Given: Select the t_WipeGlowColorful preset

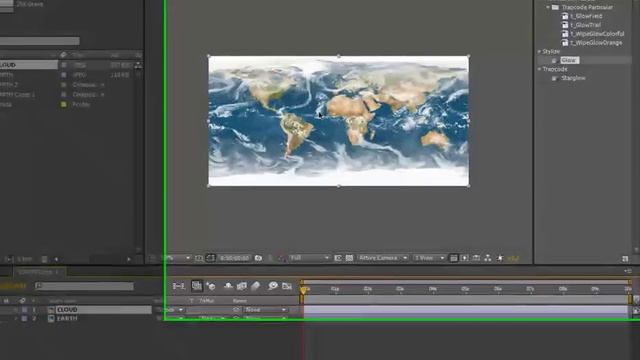Looking at the screenshot, I should pos(597,33).
